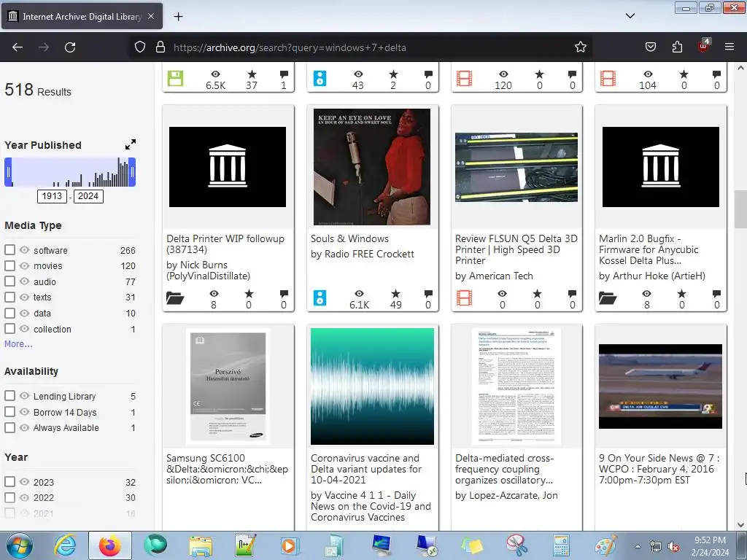Click the muted volume tray icon

click(x=673, y=547)
